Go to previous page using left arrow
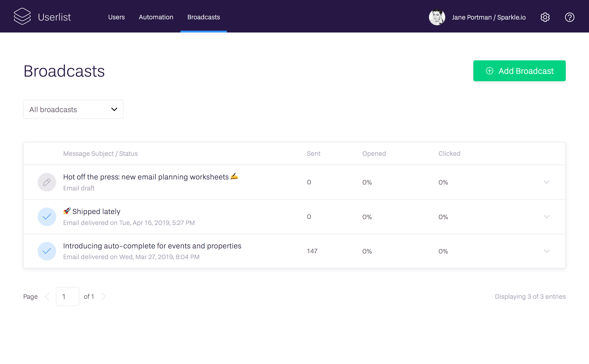 (47, 297)
